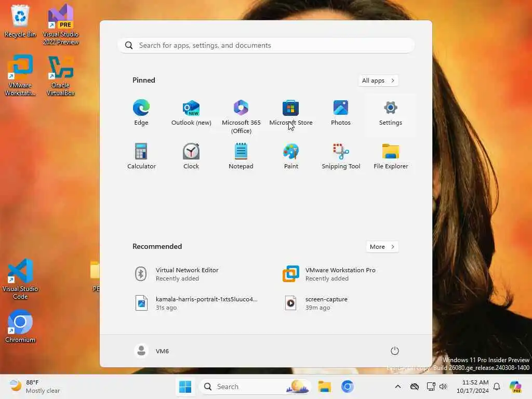Select the Recycle Bin desktop icon
532x399 pixels.
[x=20, y=21]
